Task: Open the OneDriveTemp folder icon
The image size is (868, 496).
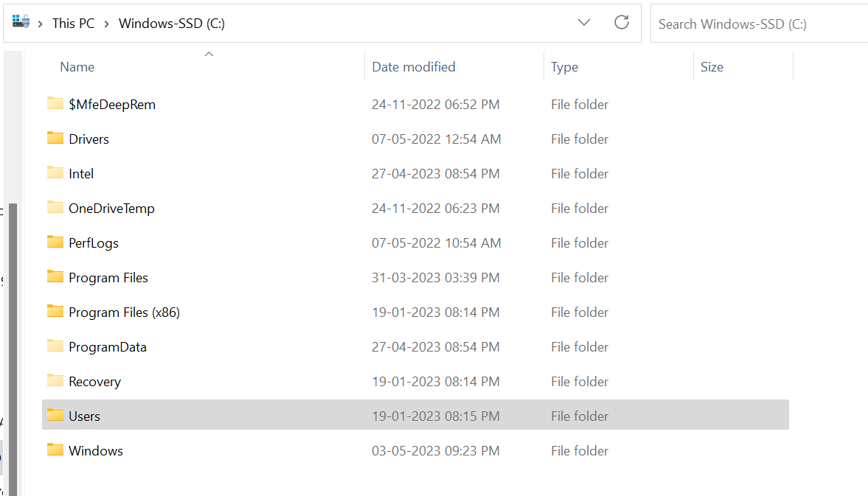Action: tap(55, 208)
